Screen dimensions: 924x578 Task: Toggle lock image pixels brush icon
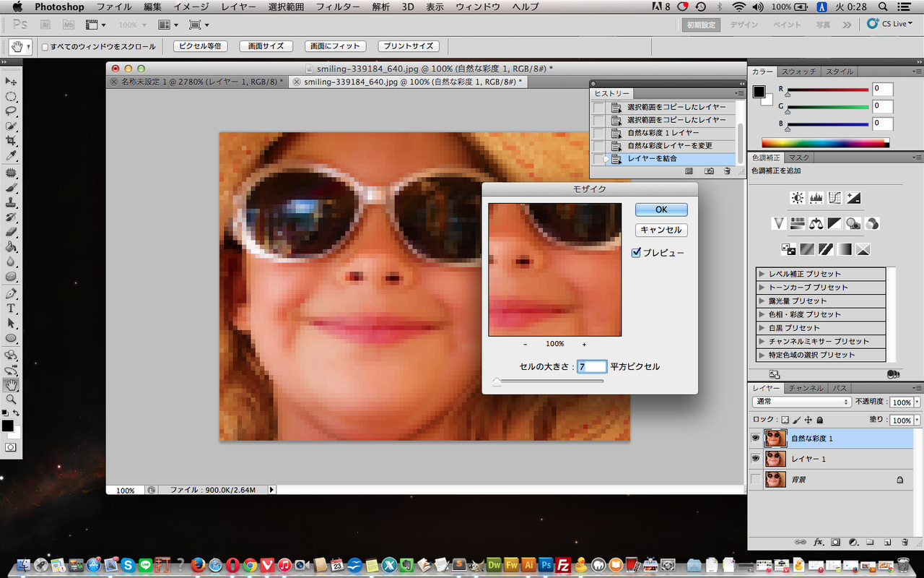tap(797, 420)
